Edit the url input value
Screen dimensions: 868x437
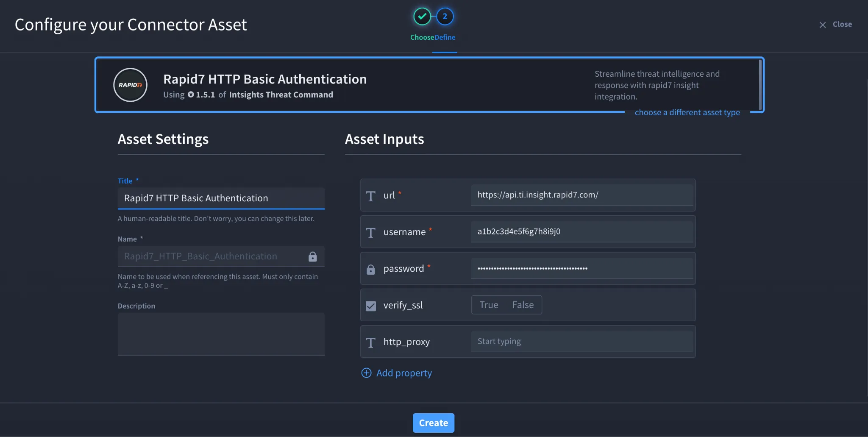[x=582, y=195]
